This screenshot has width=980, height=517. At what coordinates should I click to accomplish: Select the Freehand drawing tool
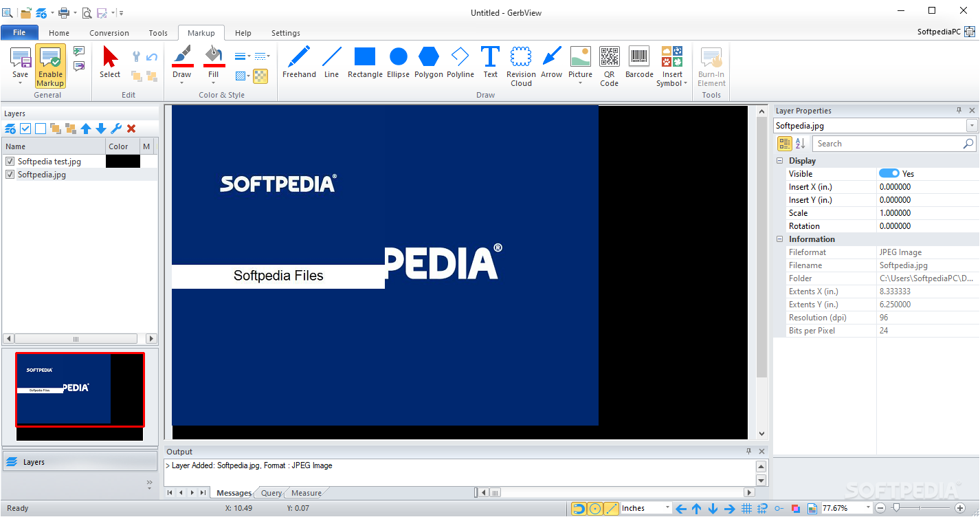(299, 63)
